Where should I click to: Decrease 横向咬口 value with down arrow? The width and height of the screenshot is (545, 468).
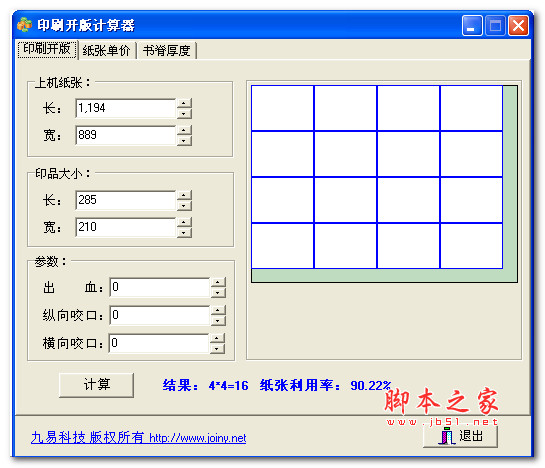pos(217,348)
